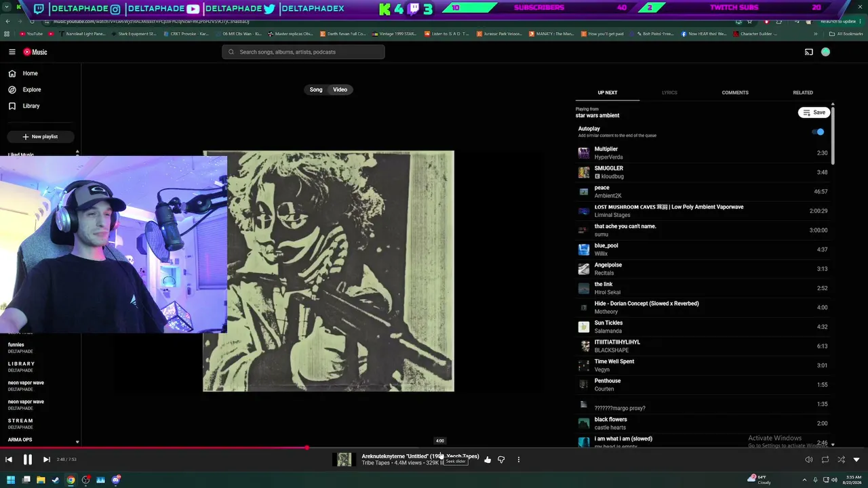Like the current song
868x488 pixels.
click(488, 460)
